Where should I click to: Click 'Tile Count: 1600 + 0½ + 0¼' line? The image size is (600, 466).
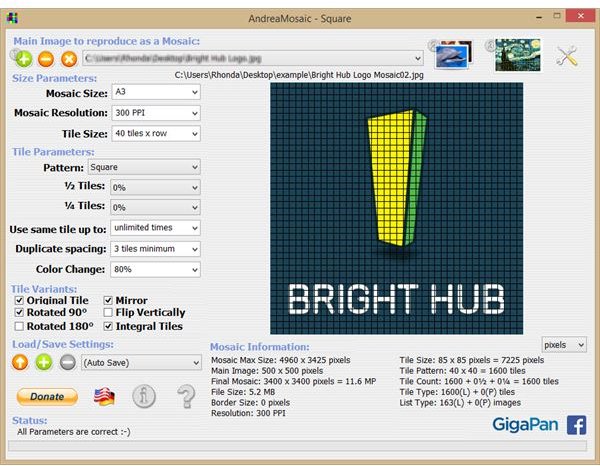pyautogui.click(x=479, y=381)
